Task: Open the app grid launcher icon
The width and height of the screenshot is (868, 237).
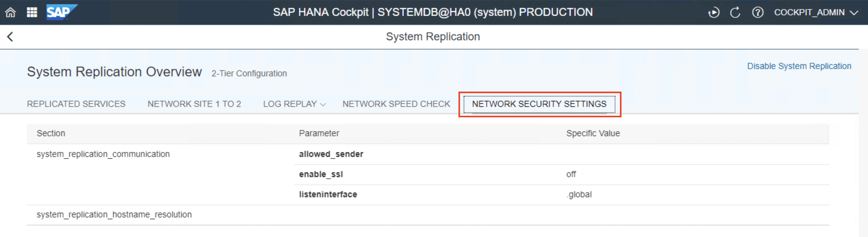Action: (32, 13)
